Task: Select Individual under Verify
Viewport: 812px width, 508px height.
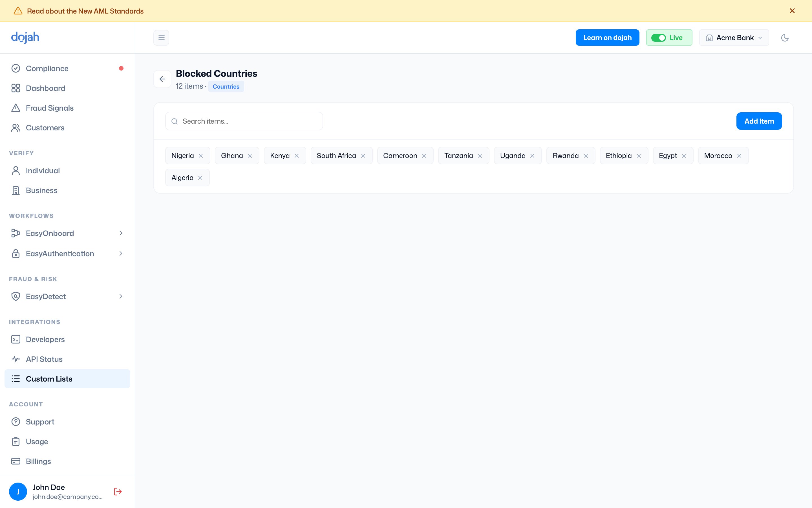Action: [67, 171]
